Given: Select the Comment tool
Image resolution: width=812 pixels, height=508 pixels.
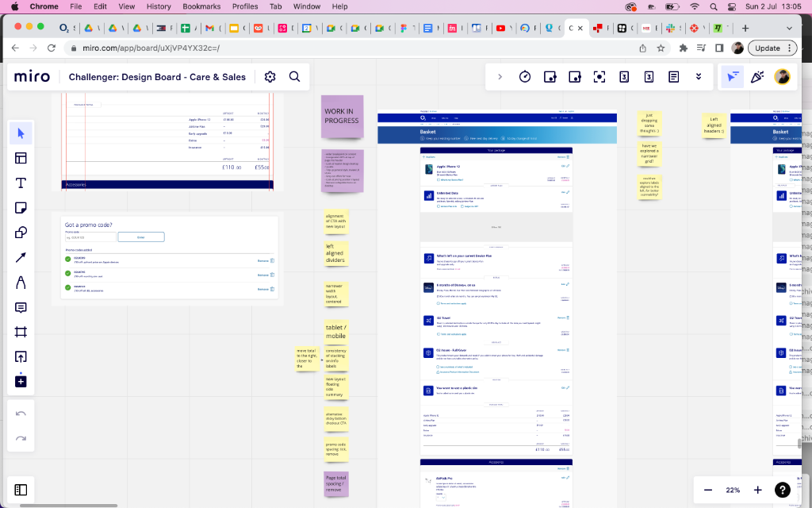Looking at the screenshot, I should click(x=21, y=307).
